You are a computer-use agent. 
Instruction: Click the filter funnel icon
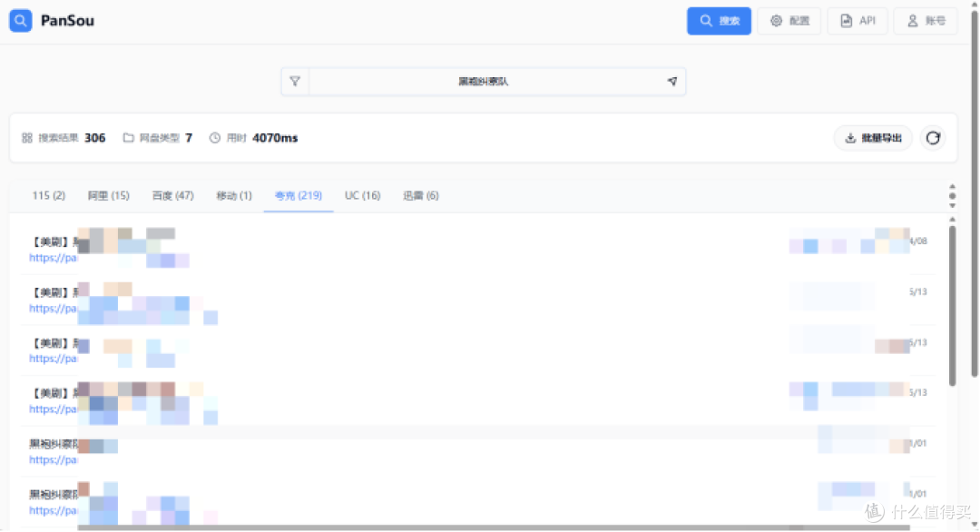click(295, 82)
